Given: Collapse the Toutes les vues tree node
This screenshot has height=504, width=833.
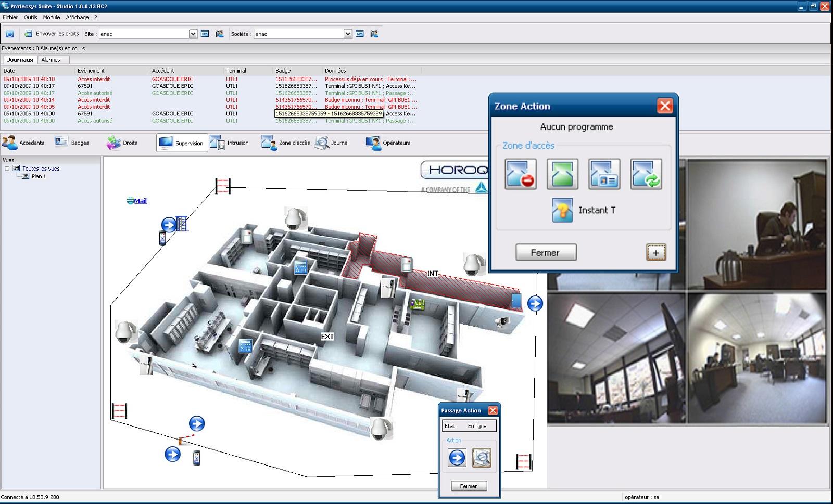Looking at the screenshot, I should pos(7,169).
